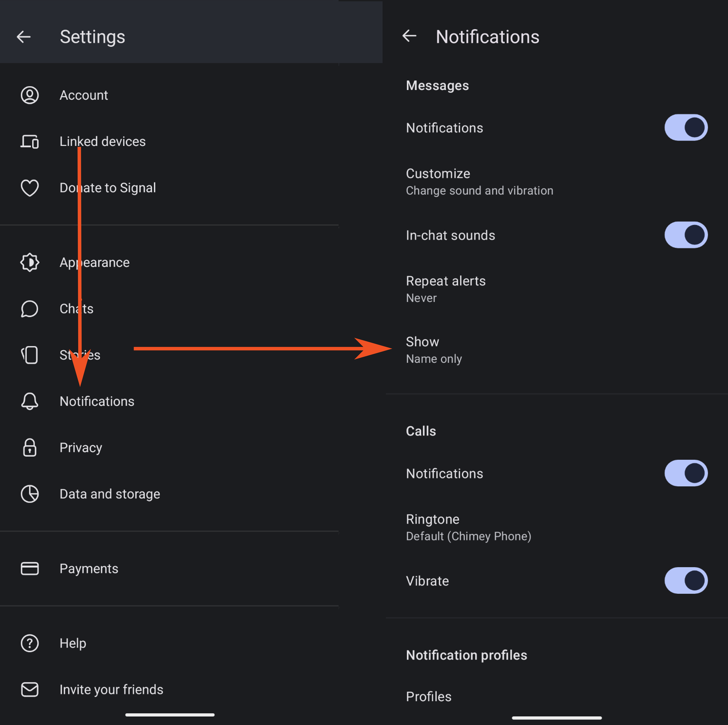Select the Account profile icon
This screenshot has height=725, width=728.
tap(30, 95)
